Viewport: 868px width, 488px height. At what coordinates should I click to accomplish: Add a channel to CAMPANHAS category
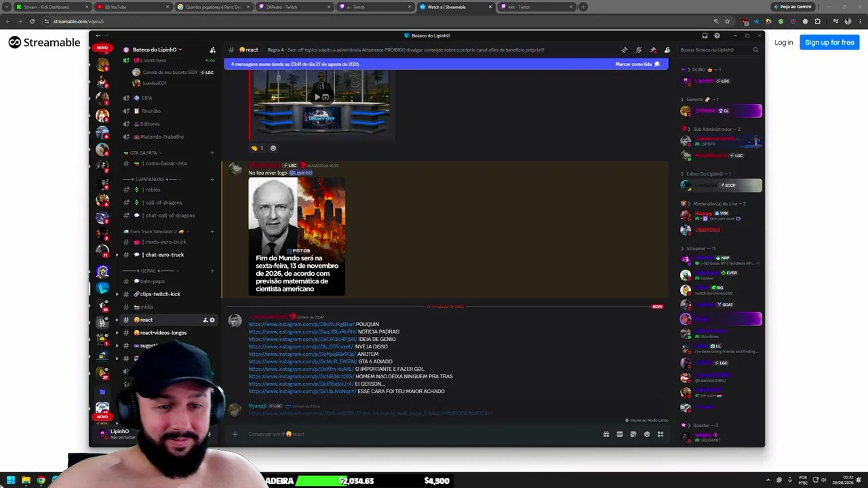point(212,180)
